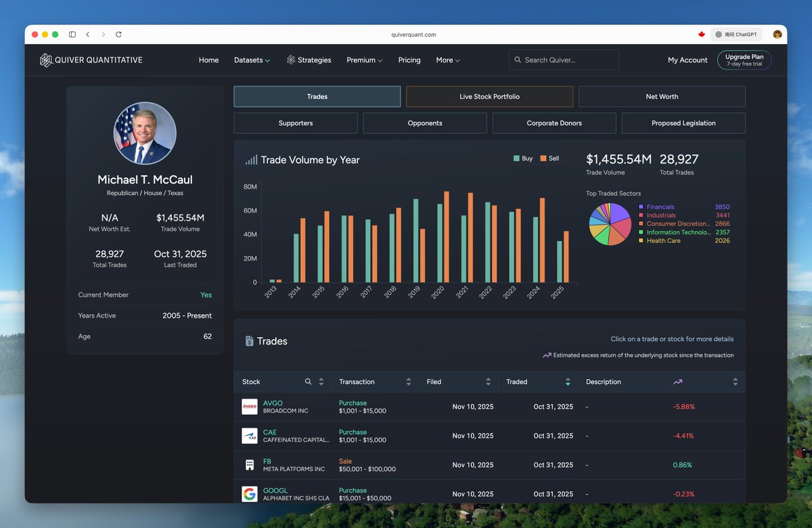Viewport: 812px width, 528px height.
Task: Sort by the excess return column arrows
Action: [736, 382]
